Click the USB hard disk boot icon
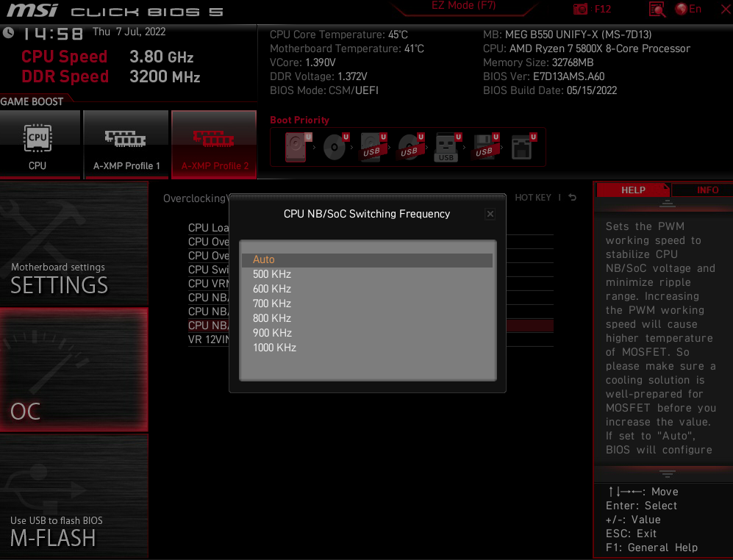Image resolution: width=733 pixels, height=560 pixels. coord(373,147)
